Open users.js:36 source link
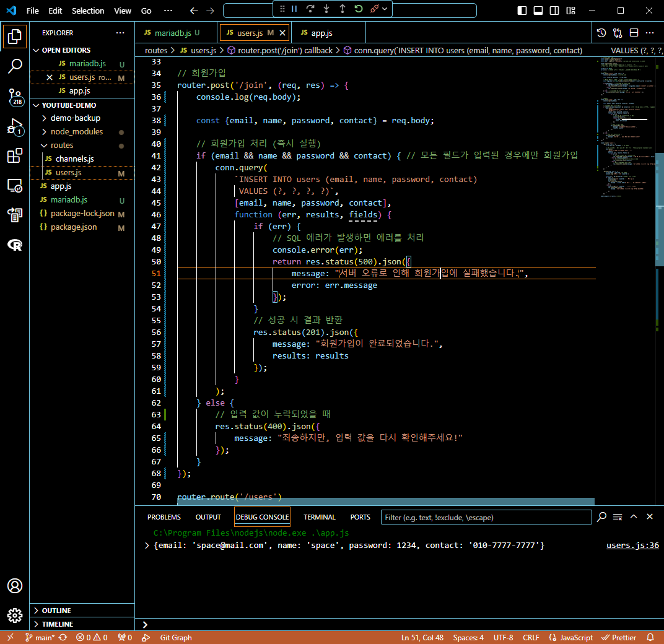Screen dimensions: 664x644 coord(632,546)
